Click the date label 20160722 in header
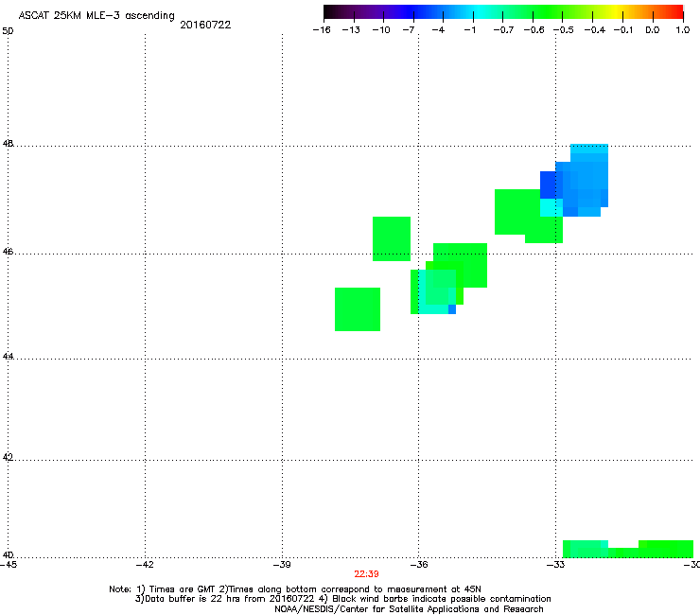Screen dimensions: 700x615 coord(205,25)
